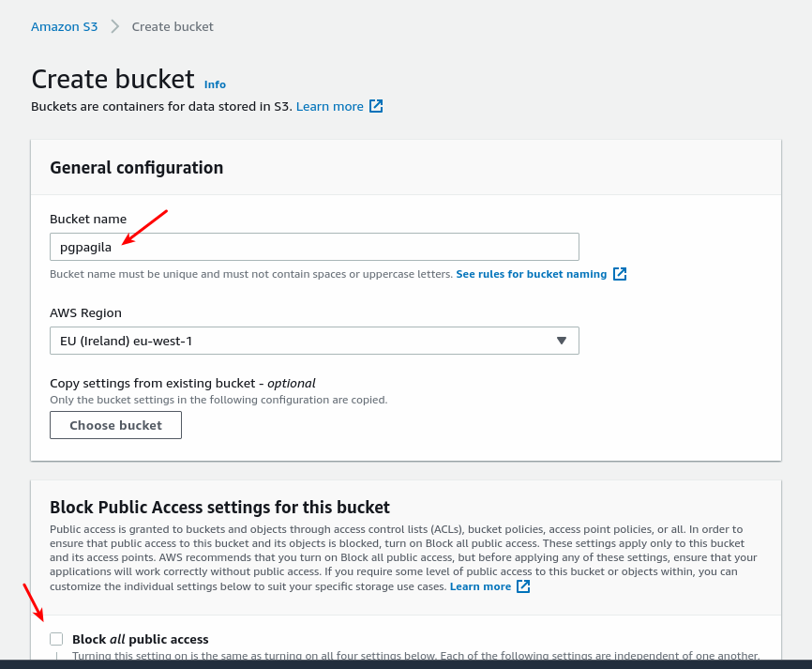Click the external link icon in Block Public Access text
The height and width of the screenshot is (669, 812).
[524, 585]
